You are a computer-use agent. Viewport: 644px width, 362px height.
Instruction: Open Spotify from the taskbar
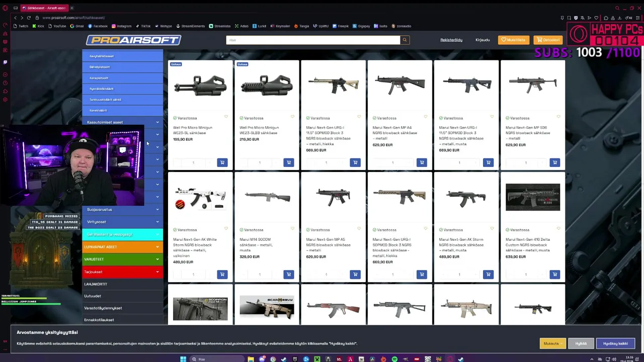[x=394, y=359]
